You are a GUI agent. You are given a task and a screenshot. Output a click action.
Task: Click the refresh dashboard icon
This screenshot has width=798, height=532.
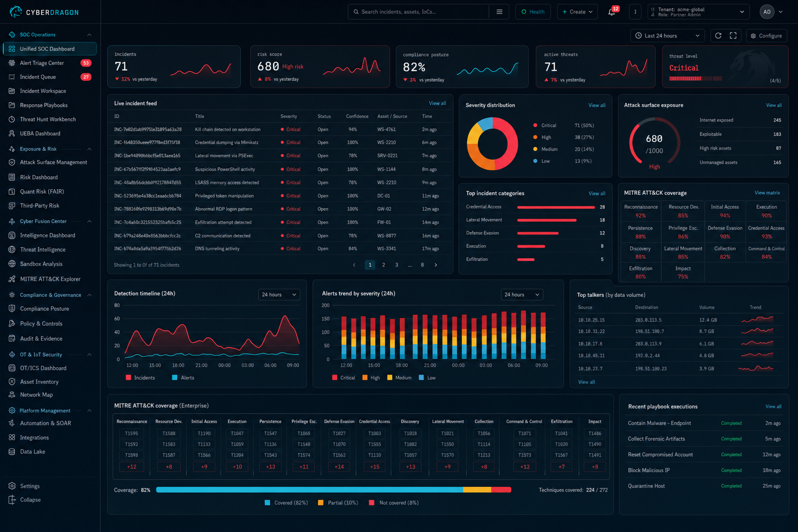718,36
